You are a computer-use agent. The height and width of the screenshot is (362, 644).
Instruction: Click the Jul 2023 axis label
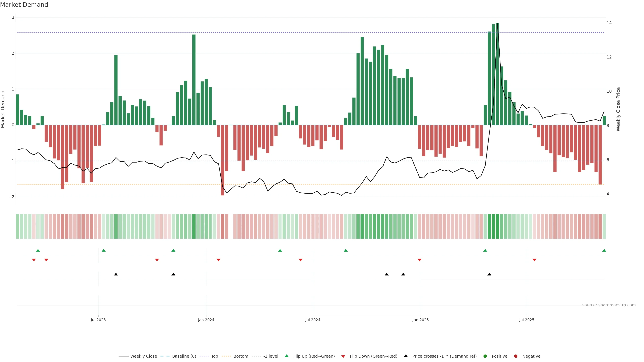tap(98, 320)
